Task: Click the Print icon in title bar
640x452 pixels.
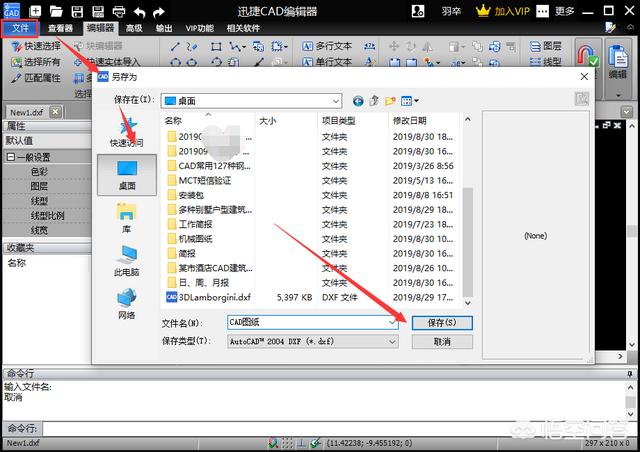Action: click(119, 11)
